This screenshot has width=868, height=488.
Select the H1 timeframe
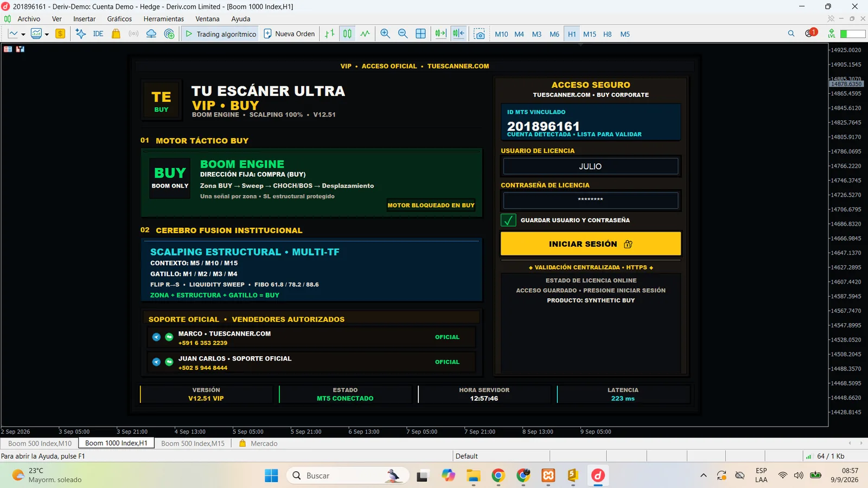572,34
